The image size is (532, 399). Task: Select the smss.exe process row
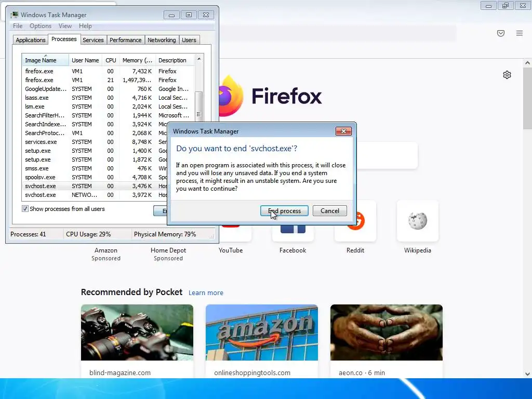(x=95, y=168)
